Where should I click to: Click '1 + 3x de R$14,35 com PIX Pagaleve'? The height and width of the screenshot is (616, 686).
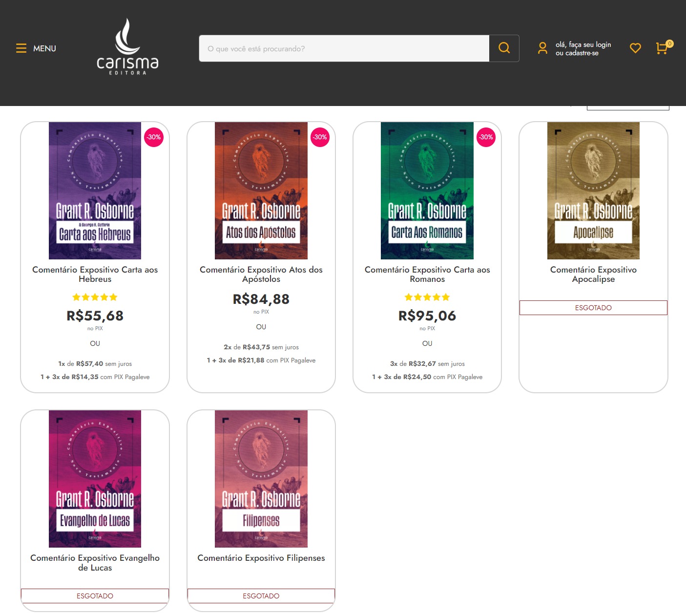(95, 377)
